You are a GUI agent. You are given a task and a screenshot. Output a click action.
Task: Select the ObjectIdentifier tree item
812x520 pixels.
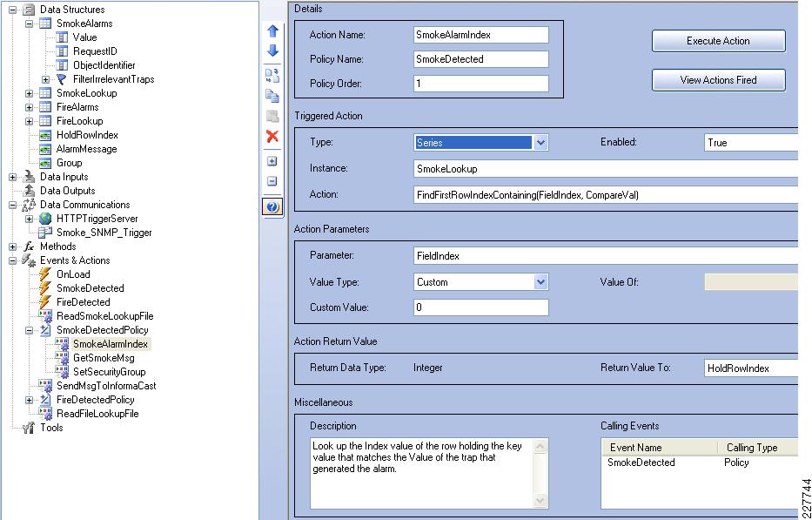point(104,65)
